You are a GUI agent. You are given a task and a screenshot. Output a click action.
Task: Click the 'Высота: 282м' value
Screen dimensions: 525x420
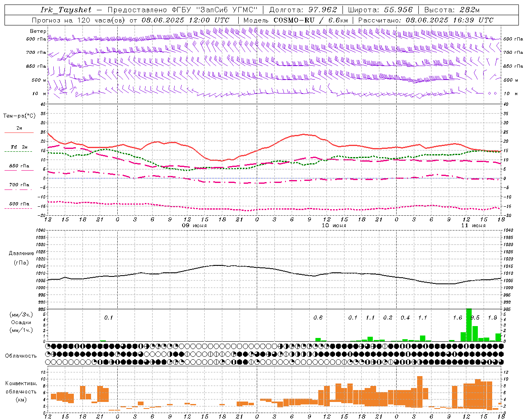point(452,10)
